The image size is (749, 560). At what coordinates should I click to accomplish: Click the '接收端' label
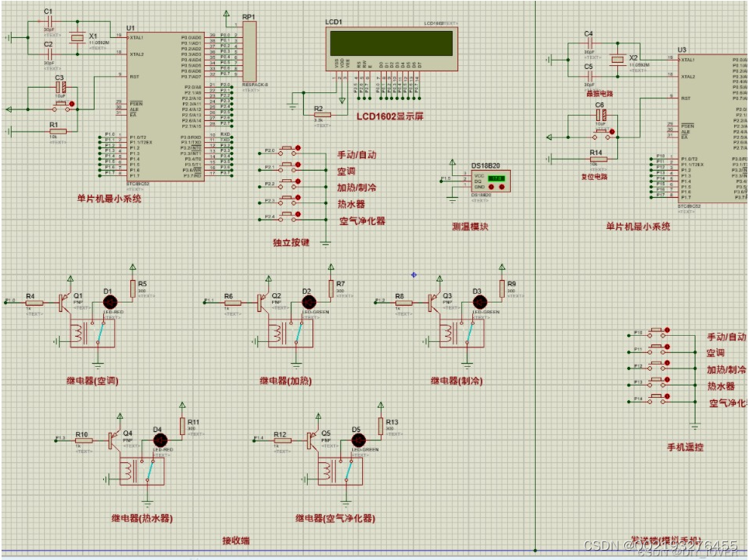(x=236, y=541)
